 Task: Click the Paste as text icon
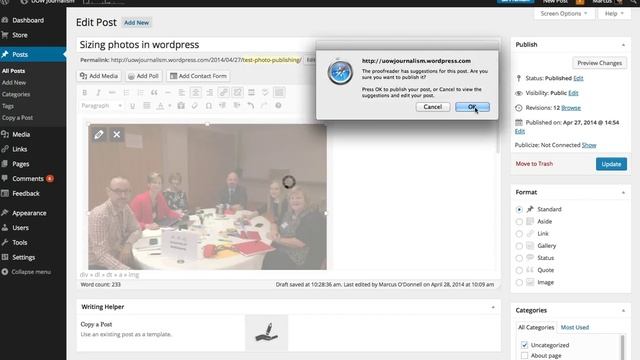point(181,106)
